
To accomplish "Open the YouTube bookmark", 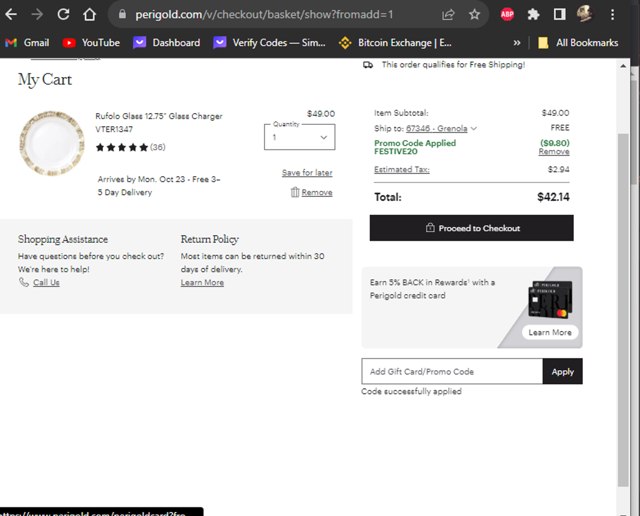I will 91,42.
